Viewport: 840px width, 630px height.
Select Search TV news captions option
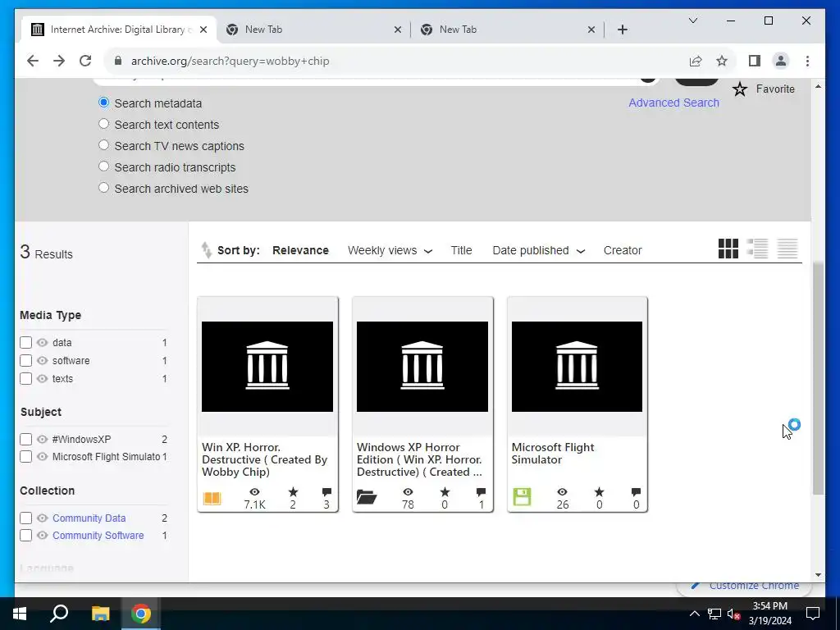click(x=103, y=145)
